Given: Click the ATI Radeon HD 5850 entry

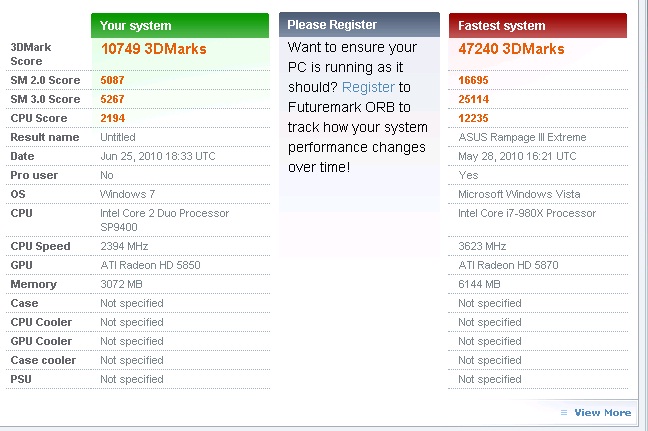Looking at the screenshot, I should [150, 265].
